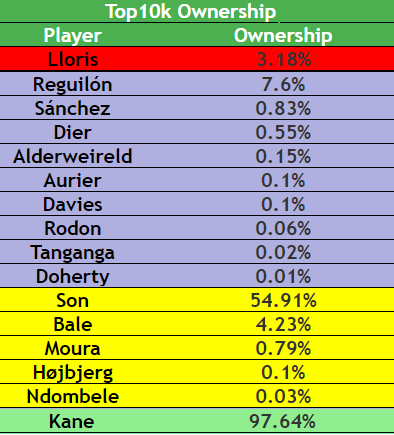Select the Ownership column header
The image size is (394, 435).
283,35
